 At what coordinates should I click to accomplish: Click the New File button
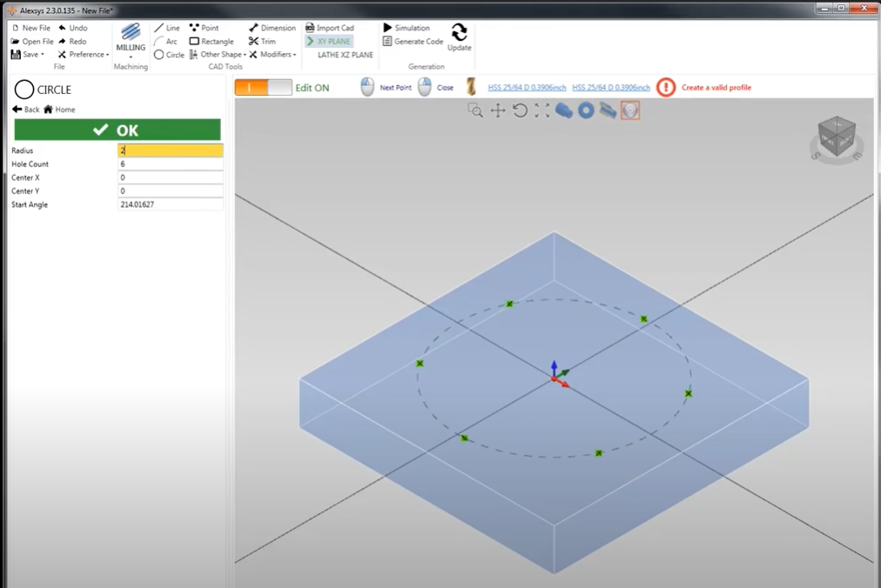tap(31, 28)
